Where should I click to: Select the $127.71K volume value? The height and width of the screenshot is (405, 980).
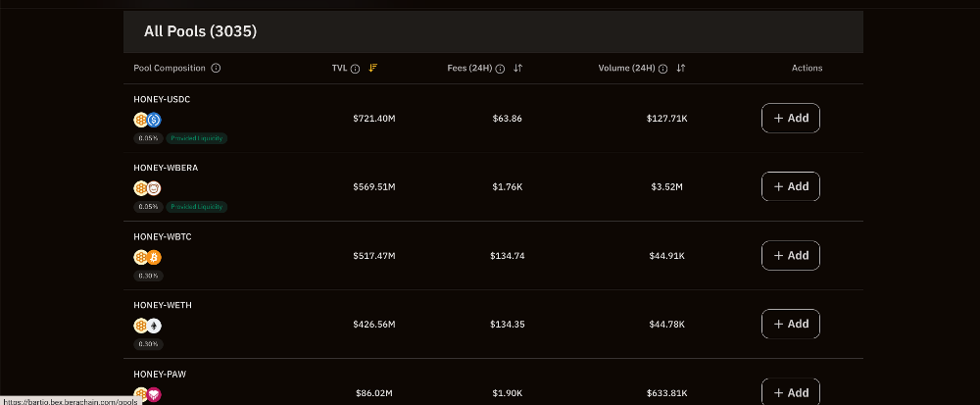[666, 118]
